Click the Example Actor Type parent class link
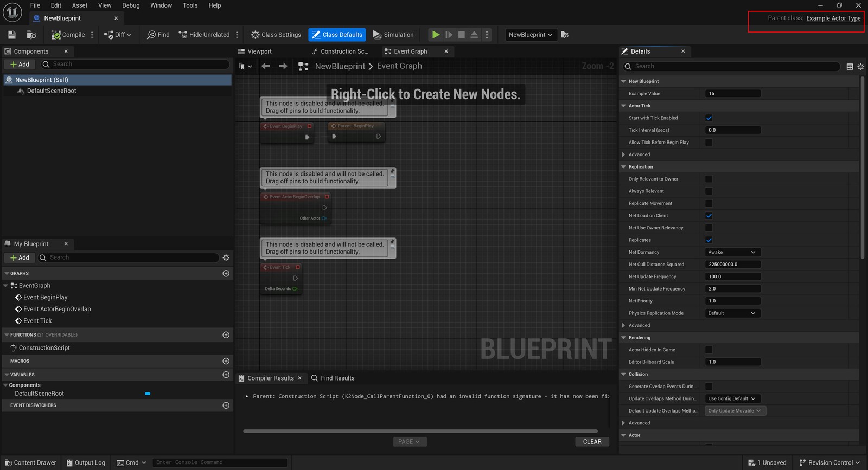Screen dimensions: 868x470 (833, 18)
